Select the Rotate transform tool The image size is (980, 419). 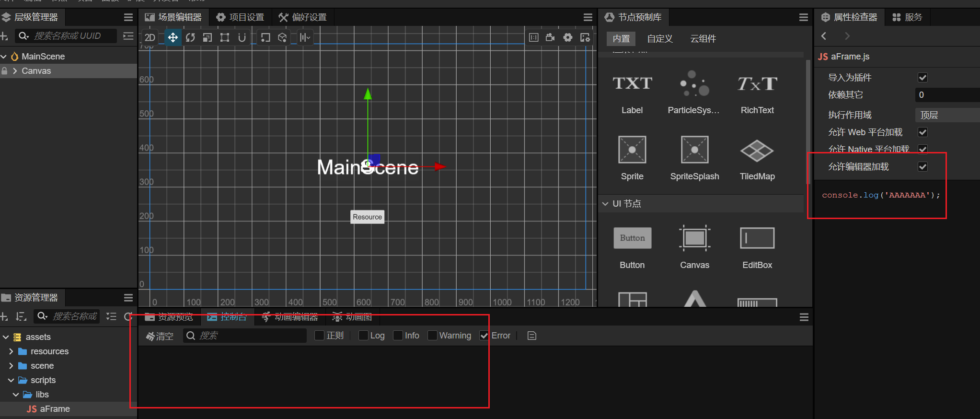pyautogui.click(x=190, y=37)
